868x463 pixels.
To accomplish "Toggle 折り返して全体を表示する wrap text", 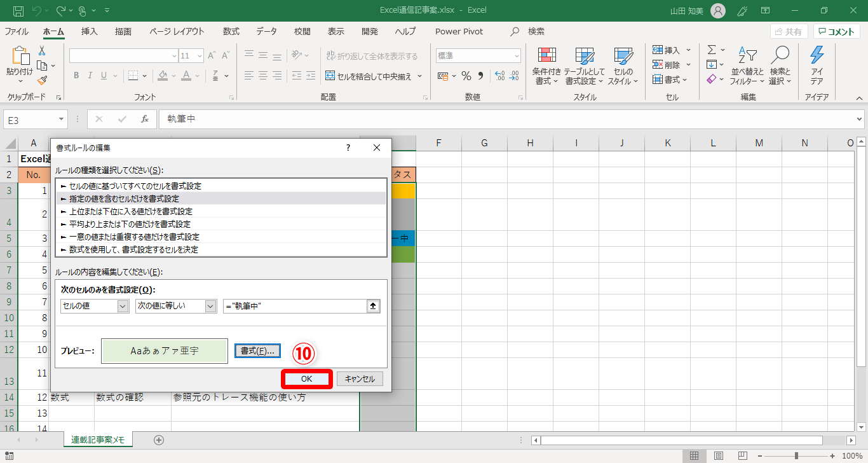I will 372,56.
